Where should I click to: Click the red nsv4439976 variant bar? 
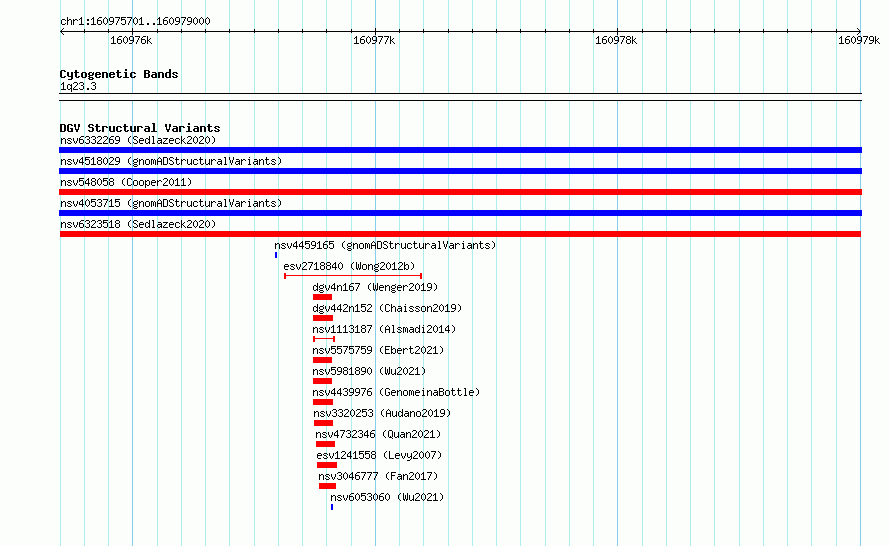tap(323, 402)
